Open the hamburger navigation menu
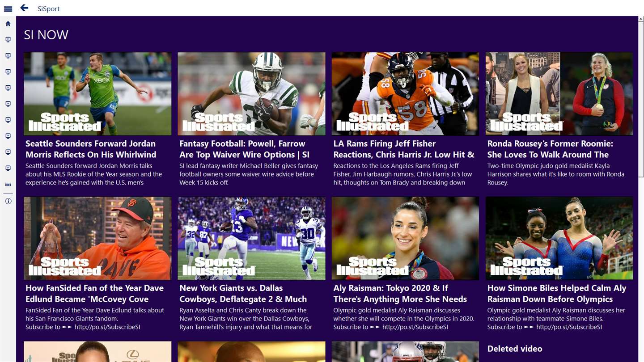 coord(8,8)
